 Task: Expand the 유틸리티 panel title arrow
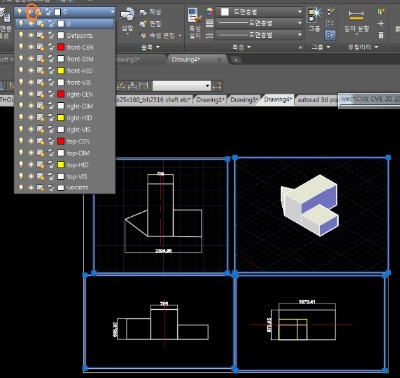point(376,47)
